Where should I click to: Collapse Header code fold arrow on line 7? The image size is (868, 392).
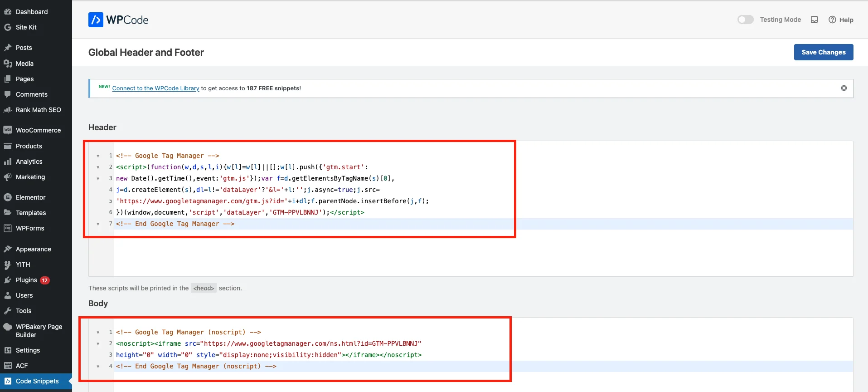tap(98, 224)
